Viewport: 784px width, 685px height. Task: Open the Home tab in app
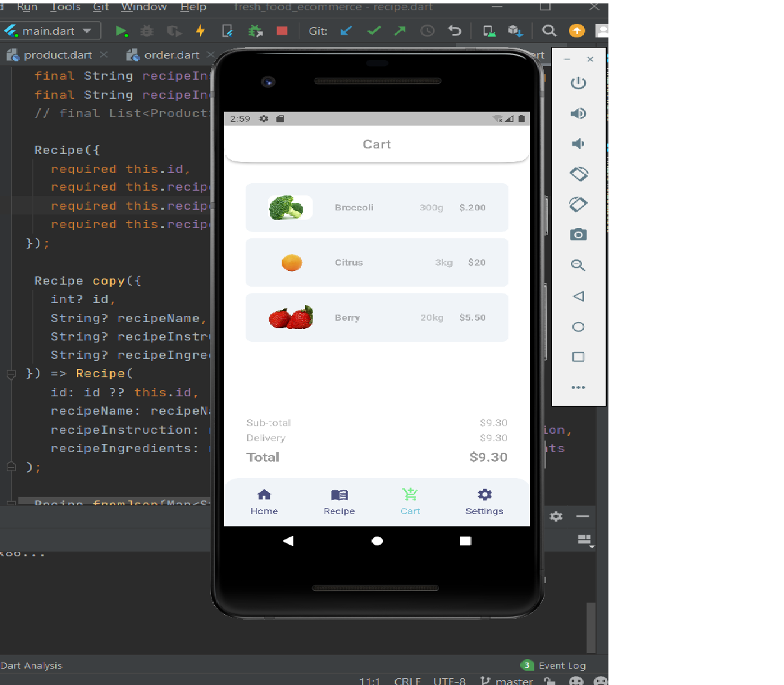coord(264,502)
